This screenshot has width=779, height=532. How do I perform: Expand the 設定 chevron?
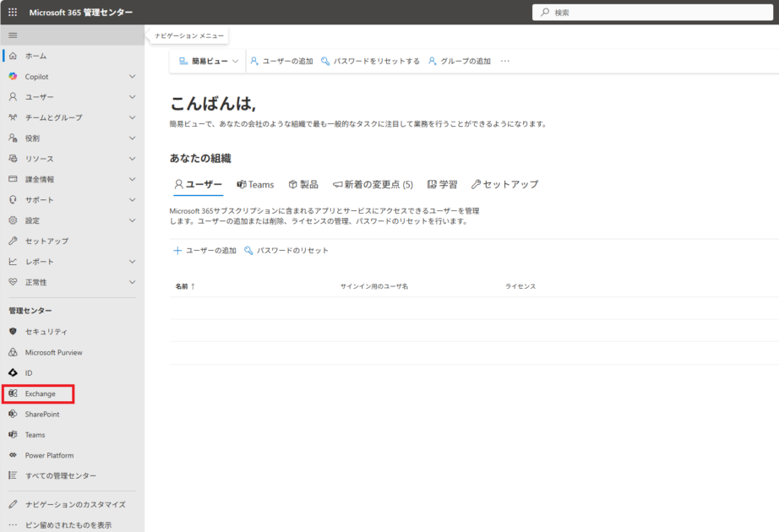[132, 220]
